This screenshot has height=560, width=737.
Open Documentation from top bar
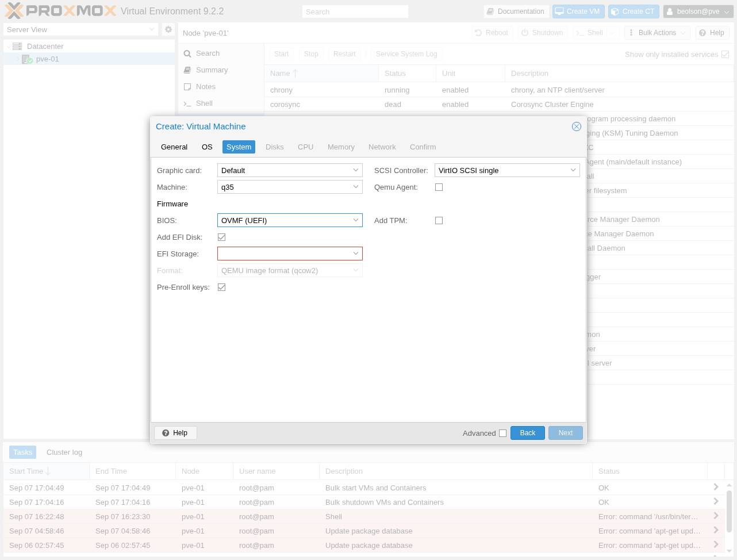coord(516,11)
